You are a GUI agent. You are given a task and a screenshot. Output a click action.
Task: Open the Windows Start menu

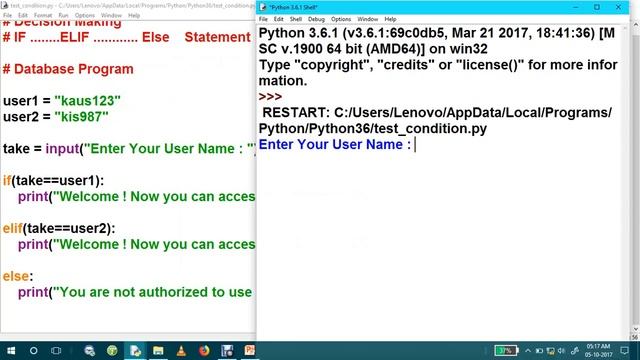point(11,351)
